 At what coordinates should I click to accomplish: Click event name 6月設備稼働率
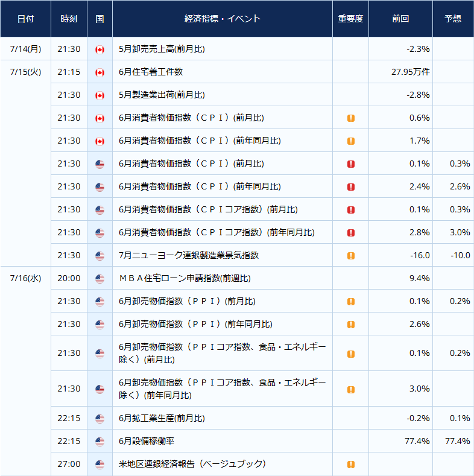coord(147,441)
